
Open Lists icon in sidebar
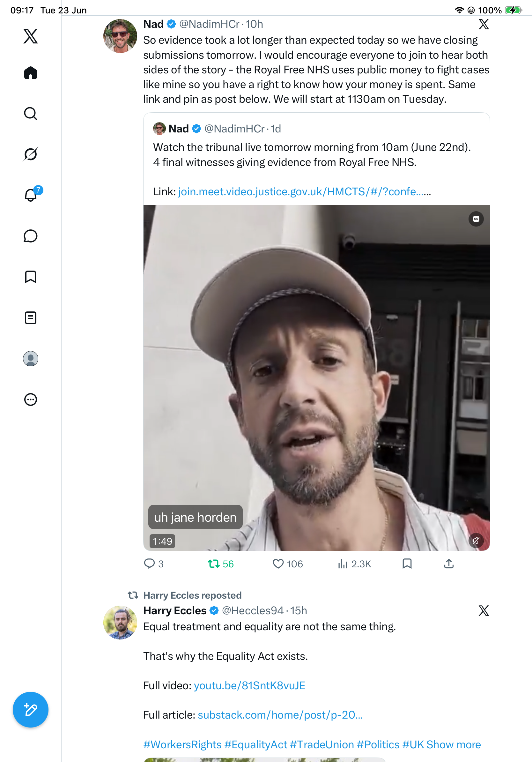tap(31, 318)
